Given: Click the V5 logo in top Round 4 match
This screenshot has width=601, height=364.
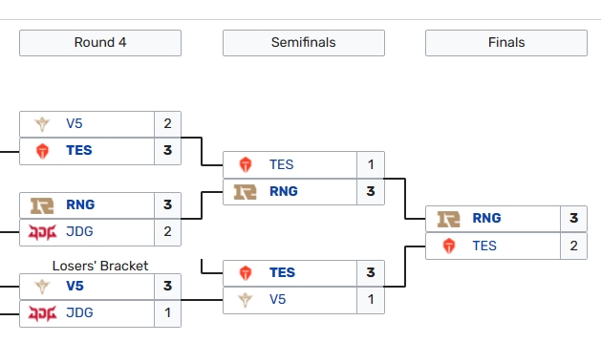Looking at the screenshot, I should (42, 124).
